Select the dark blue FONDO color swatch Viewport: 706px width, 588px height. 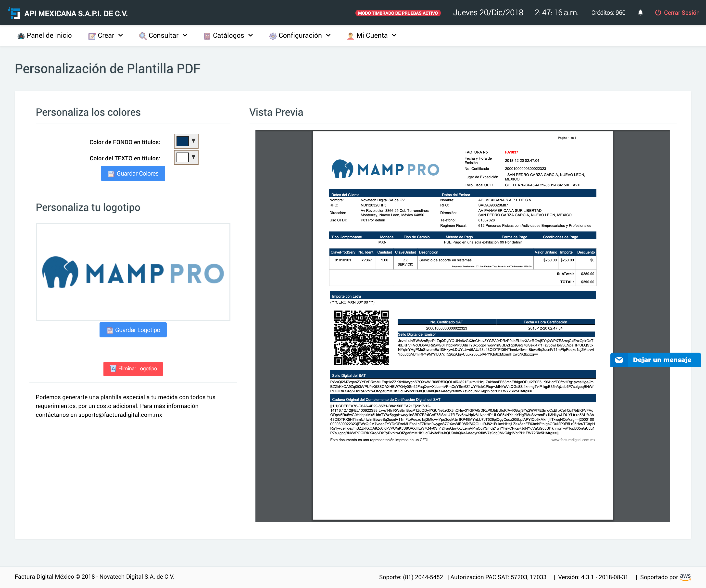pos(182,141)
